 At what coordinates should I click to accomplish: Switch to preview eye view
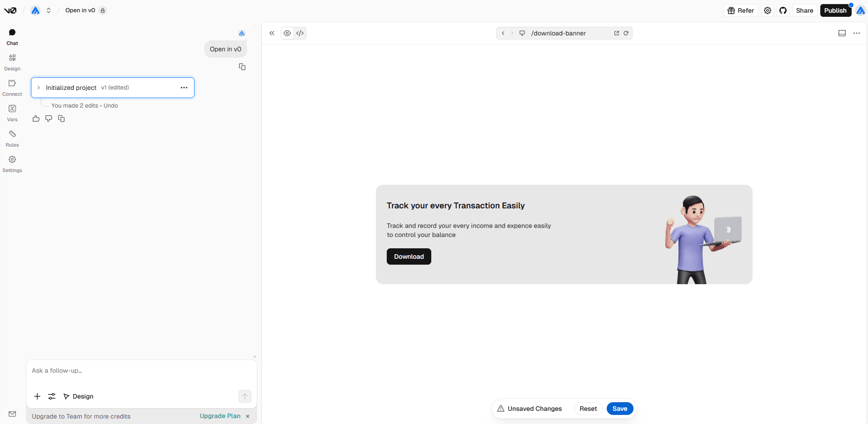coord(287,33)
